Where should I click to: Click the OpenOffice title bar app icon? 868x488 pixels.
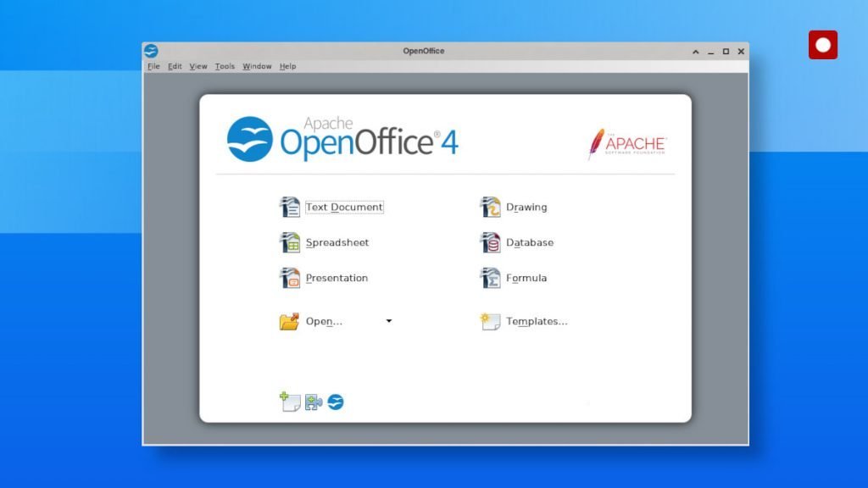point(151,51)
